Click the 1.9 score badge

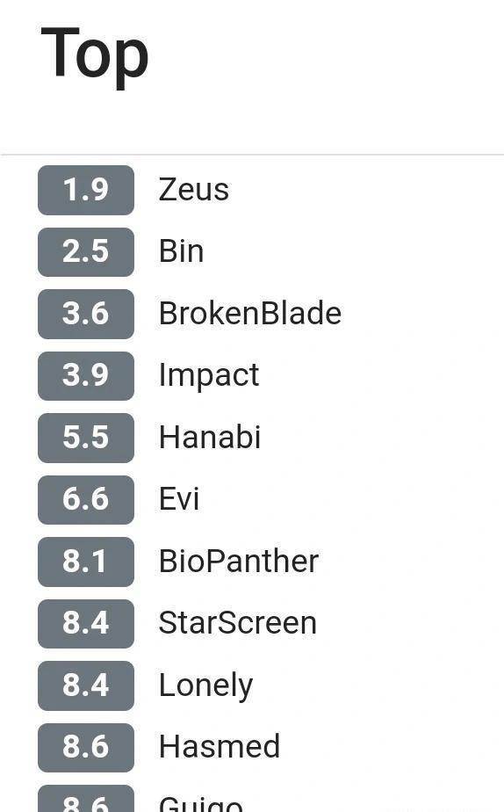[x=86, y=190]
